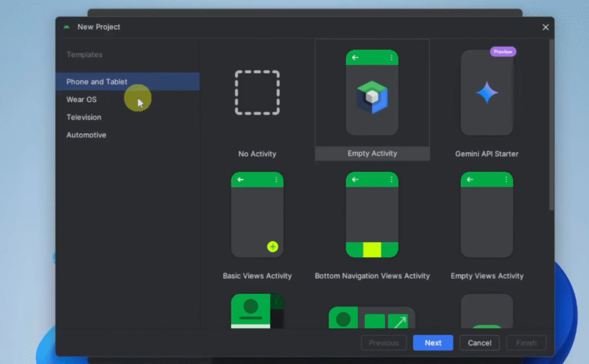Viewport: 589px width, 364px height.
Task: Click the 'Basic Views Activity' label text
Action: click(257, 275)
